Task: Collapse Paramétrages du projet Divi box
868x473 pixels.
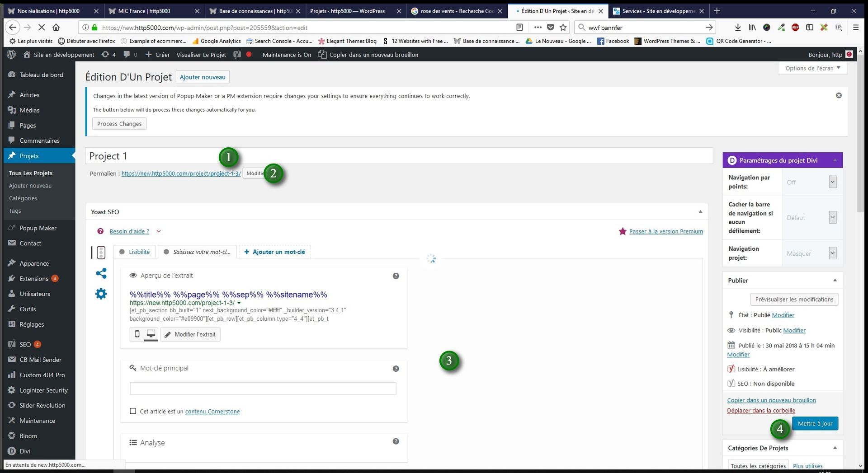Action: click(x=835, y=160)
